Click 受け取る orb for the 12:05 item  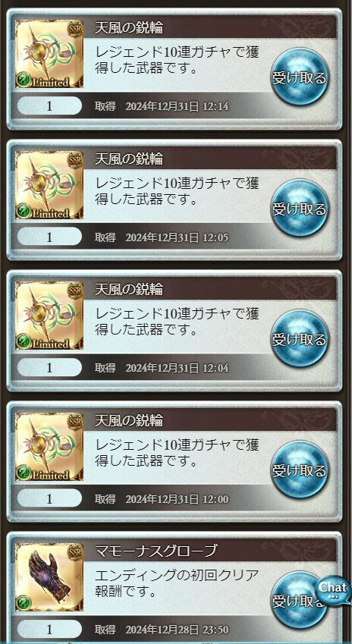(300, 208)
